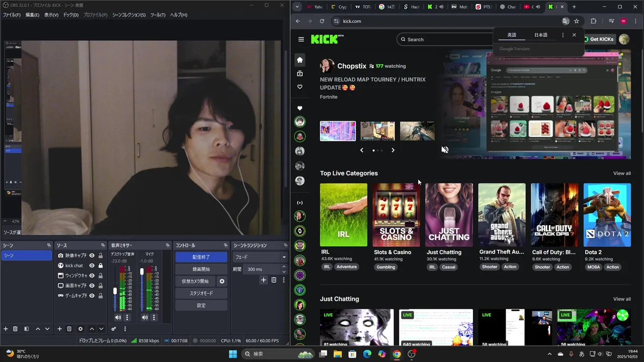Reload the kick.com page
Viewport: 644px width, 362px height.
click(322, 21)
